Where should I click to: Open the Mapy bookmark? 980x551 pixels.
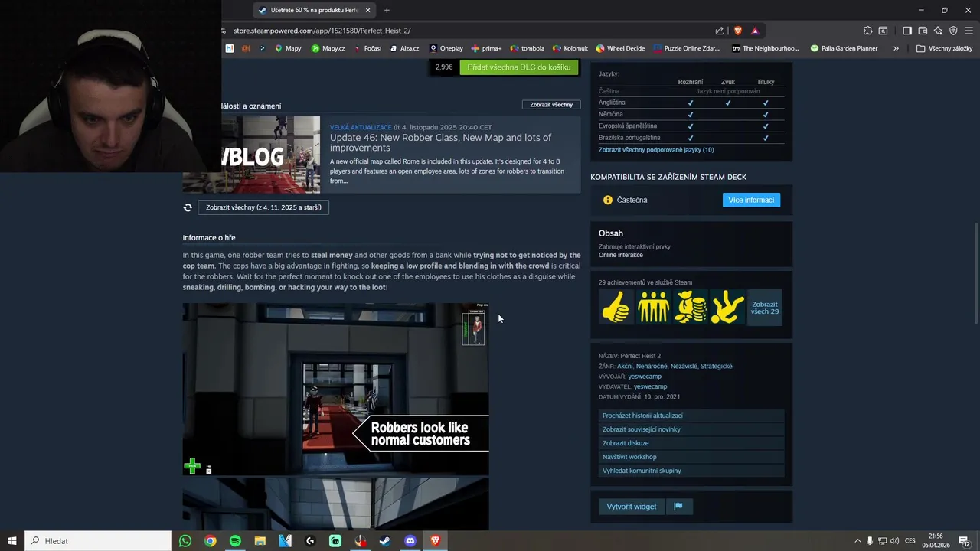click(288, 48)
